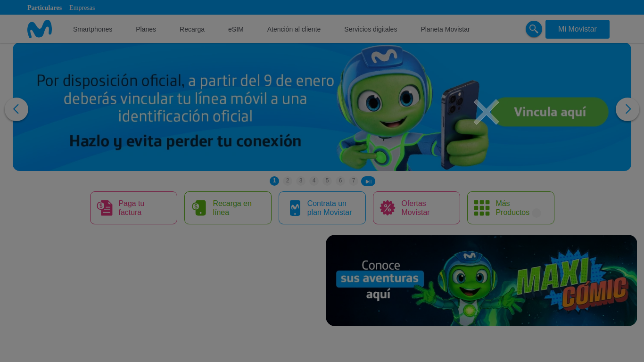Close the overlay with X icon
The width and height of the screenshot is (644, 362).
(486, 112)
